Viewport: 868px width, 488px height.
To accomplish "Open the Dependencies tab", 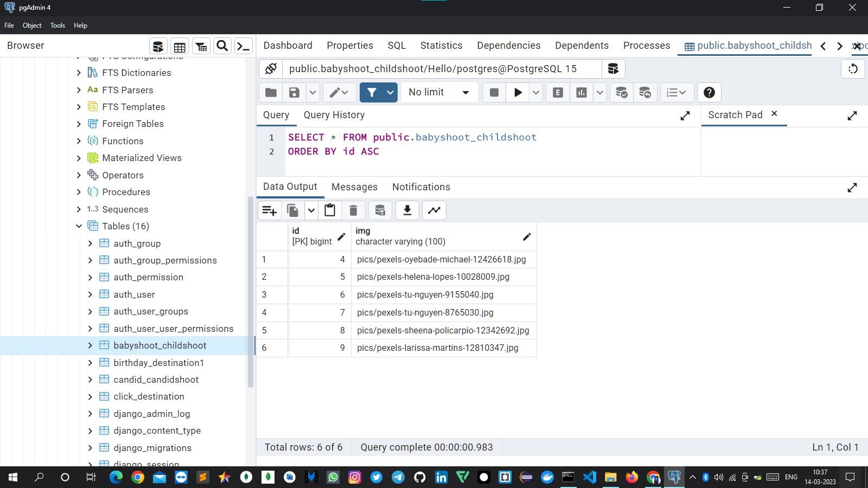I will click(x=509, y=46).
